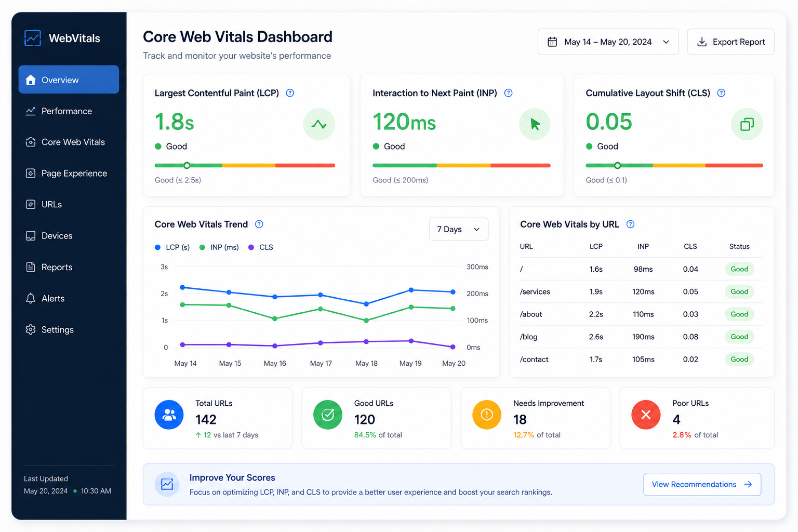The height and width of the screenshot is (532, 798).
Task: Open the Devices menu item
Action: pyautogui.click(x=69, y=236)
